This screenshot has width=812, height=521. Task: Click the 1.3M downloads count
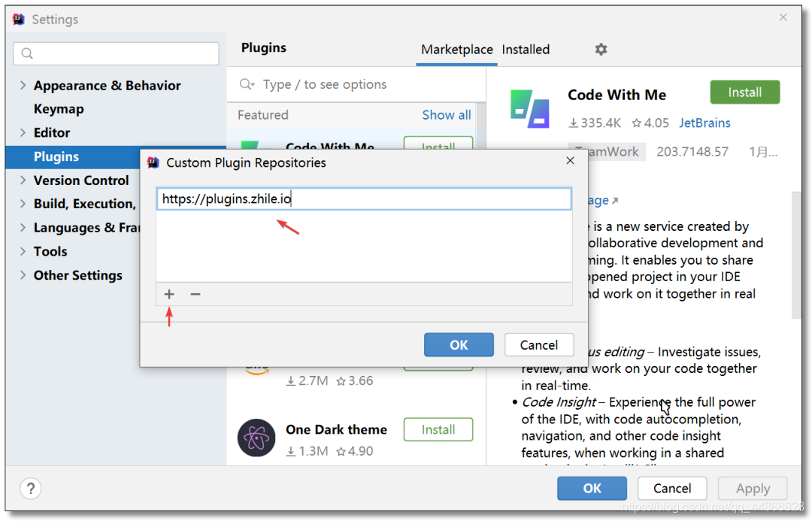tap(307, 451)
